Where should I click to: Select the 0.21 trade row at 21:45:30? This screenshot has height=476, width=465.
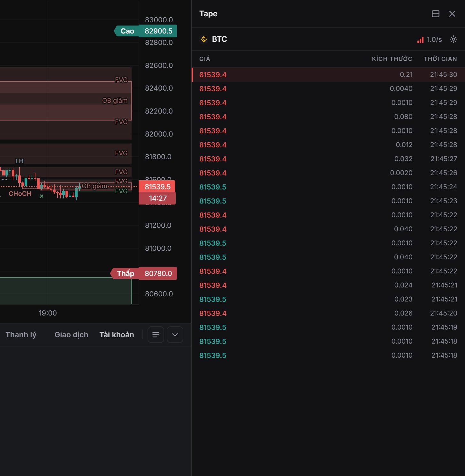coord(328,75)
